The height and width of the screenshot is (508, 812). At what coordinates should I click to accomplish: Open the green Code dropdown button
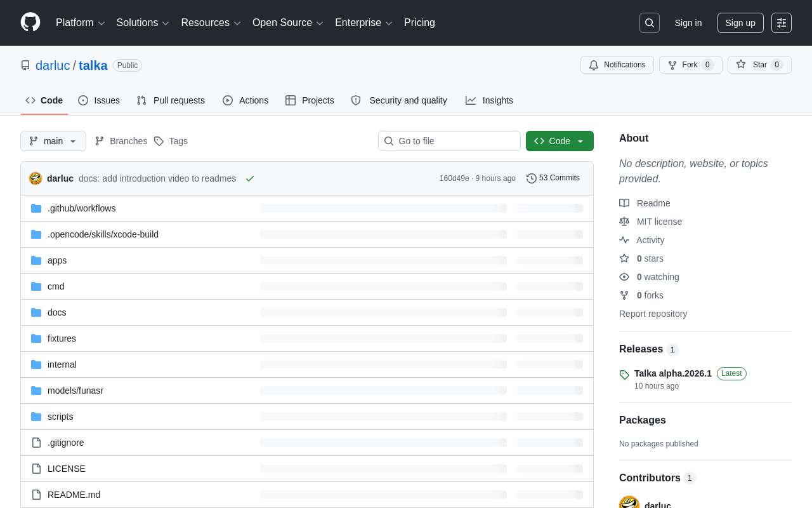tap(560, 141)
